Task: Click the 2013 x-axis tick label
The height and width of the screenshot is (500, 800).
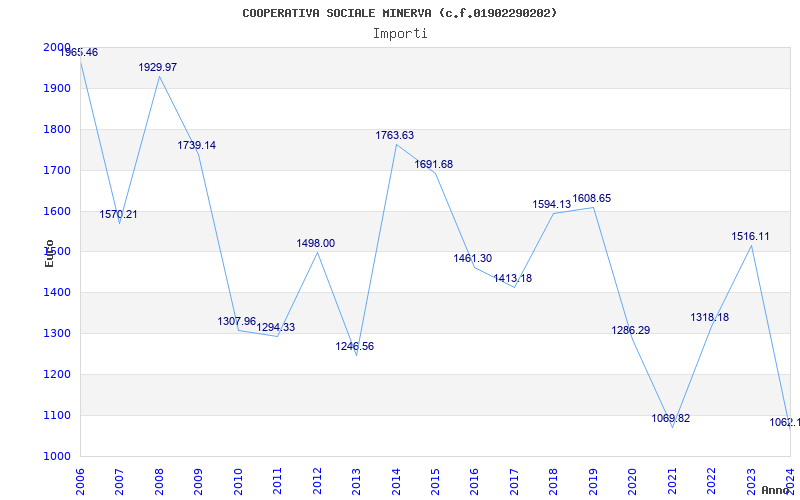Action: (x=356, y=481)
